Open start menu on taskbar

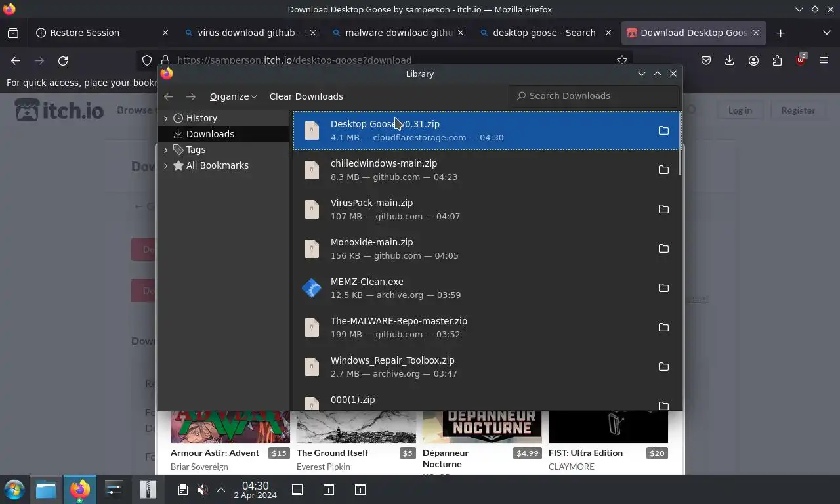(14, 490)
